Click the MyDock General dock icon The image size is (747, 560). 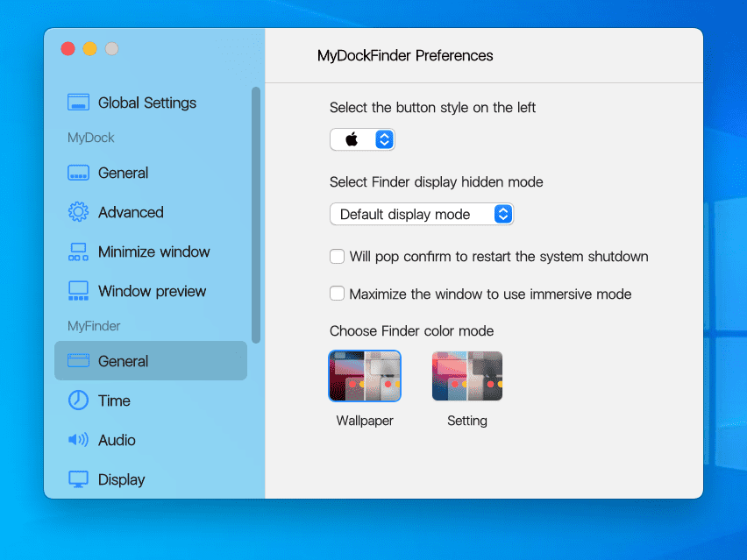78,173
